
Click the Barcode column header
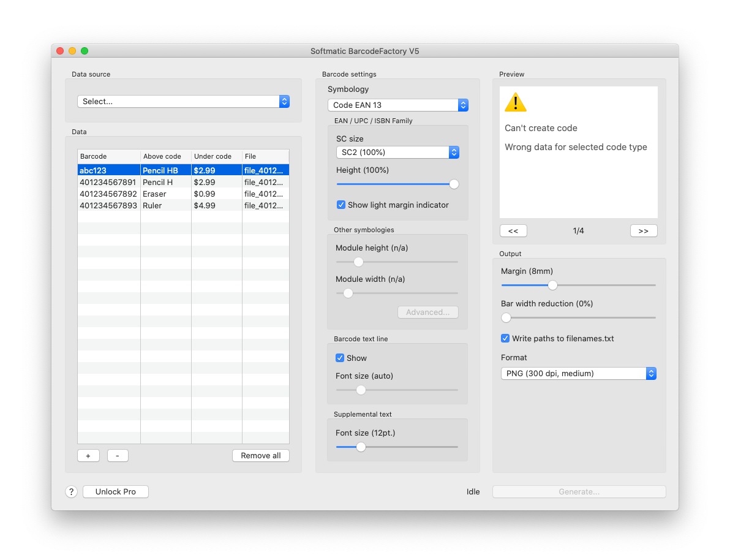[x=109, y=156]
